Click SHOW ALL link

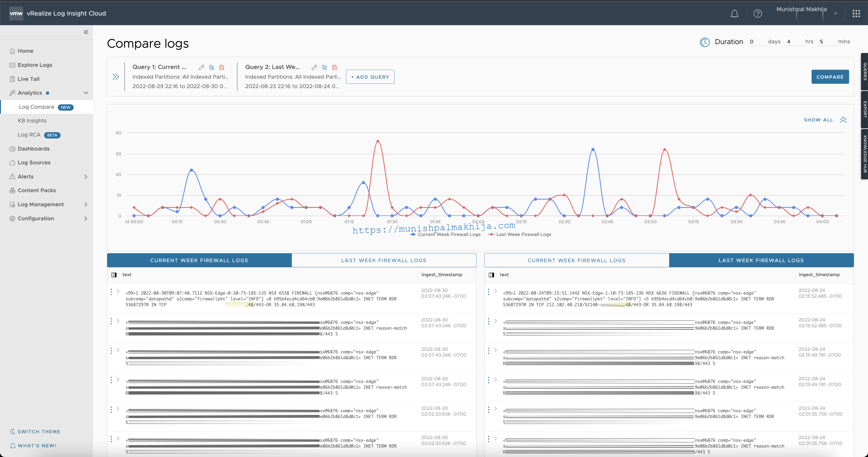[818, 120]
